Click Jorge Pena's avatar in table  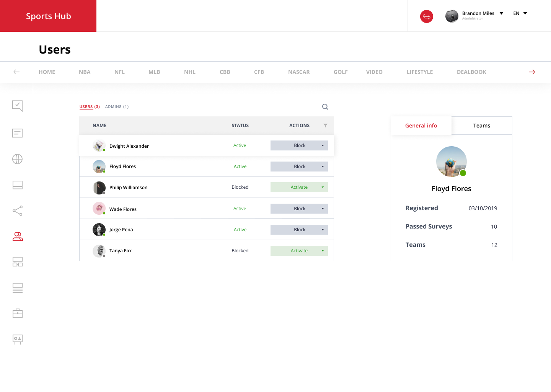coord(99,230)
